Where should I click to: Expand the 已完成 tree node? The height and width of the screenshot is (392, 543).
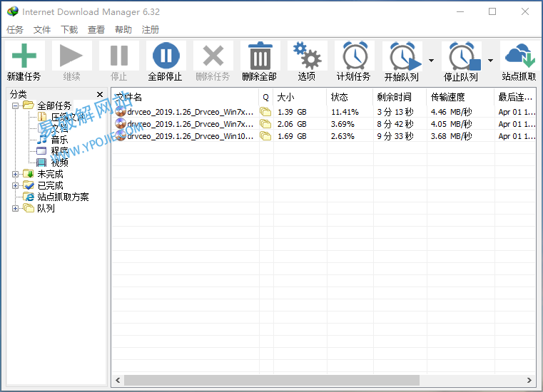click(x=15, y=185)
